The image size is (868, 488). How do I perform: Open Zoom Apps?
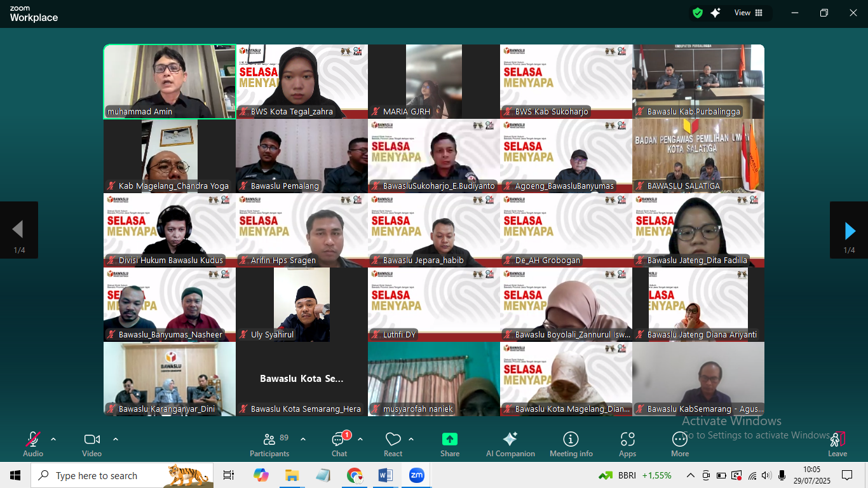(x=627, y=443)
